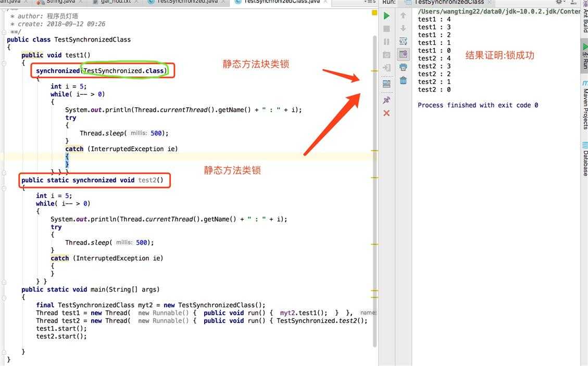Screen dimensions: 588x366
Task: Click 'public static void main(String[] args)'
Action: (x=91, y=289)
